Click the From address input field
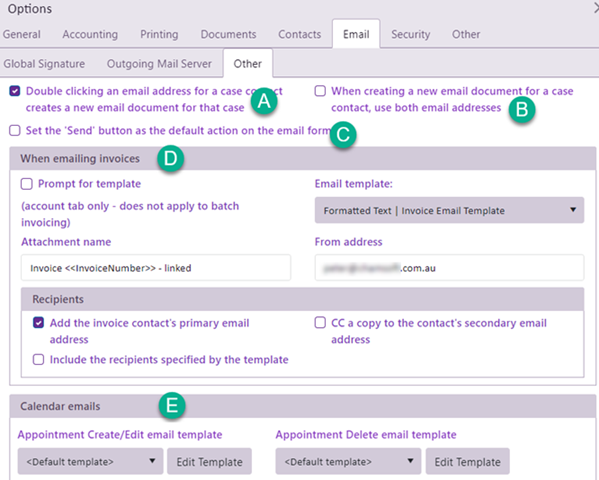 point(449,268)
